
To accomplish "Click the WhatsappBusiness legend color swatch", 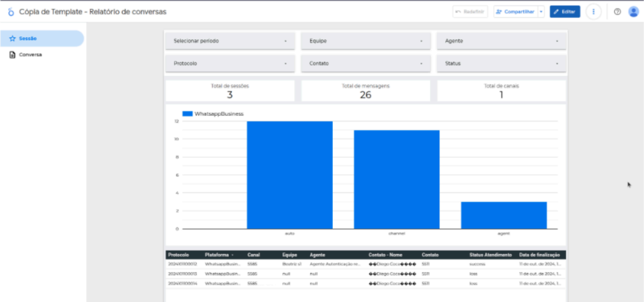I will 187,114.
